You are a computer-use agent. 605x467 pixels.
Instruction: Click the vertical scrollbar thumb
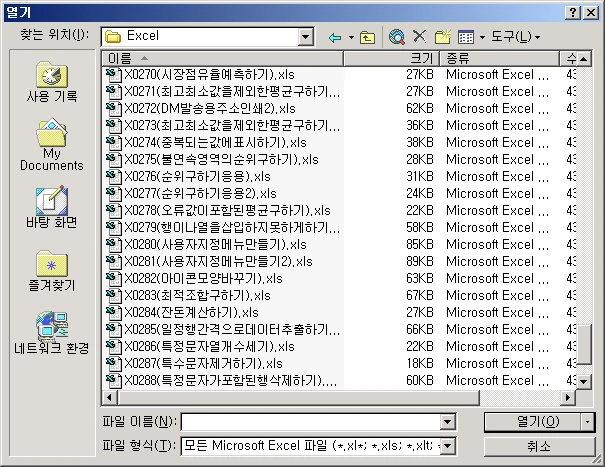coord(584,343)
